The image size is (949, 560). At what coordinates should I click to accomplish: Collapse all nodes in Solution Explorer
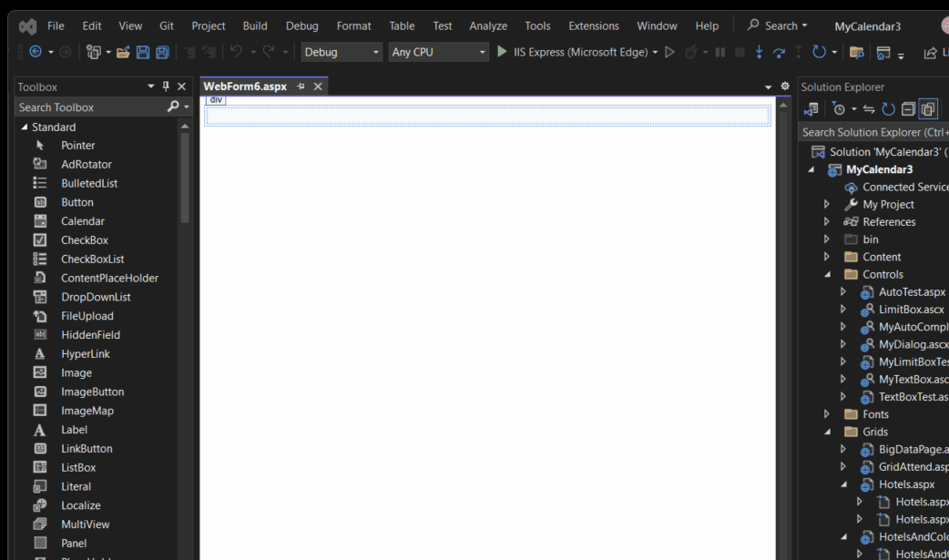(908, 108)
